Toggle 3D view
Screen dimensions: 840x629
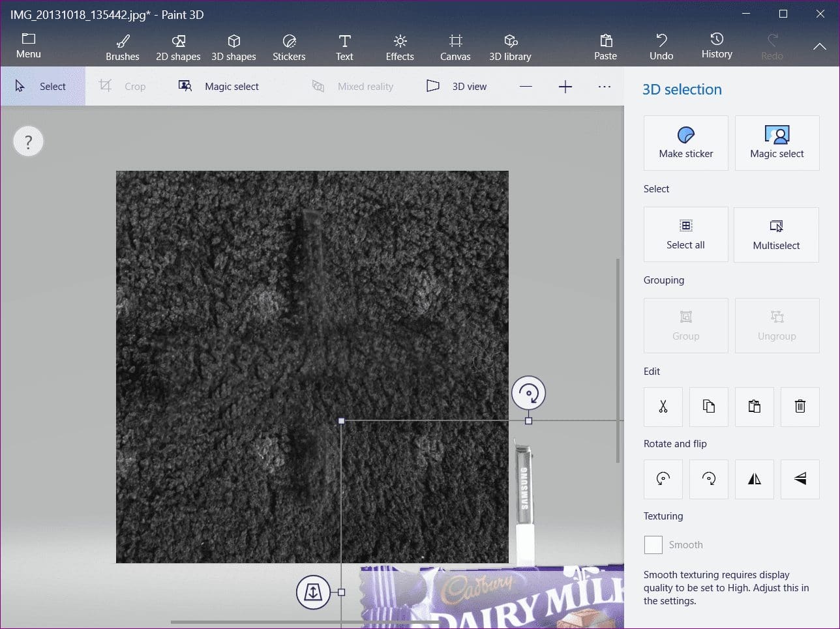457,86
